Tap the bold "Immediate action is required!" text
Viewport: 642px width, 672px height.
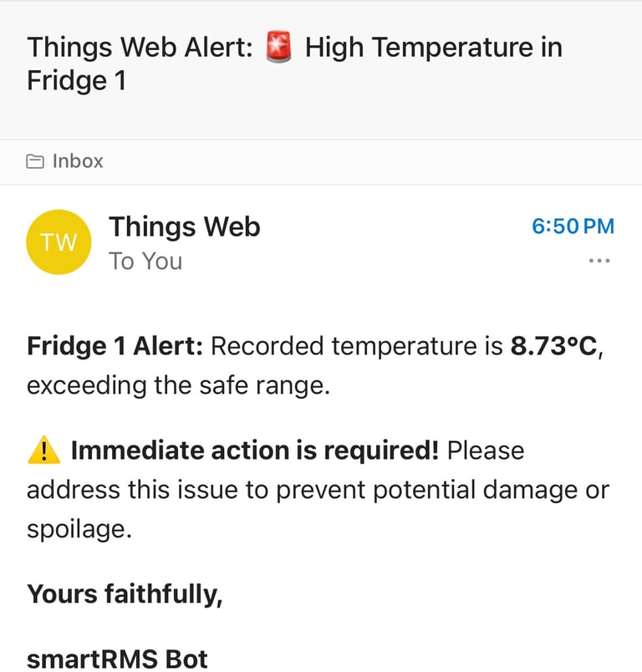pos(254,451)
